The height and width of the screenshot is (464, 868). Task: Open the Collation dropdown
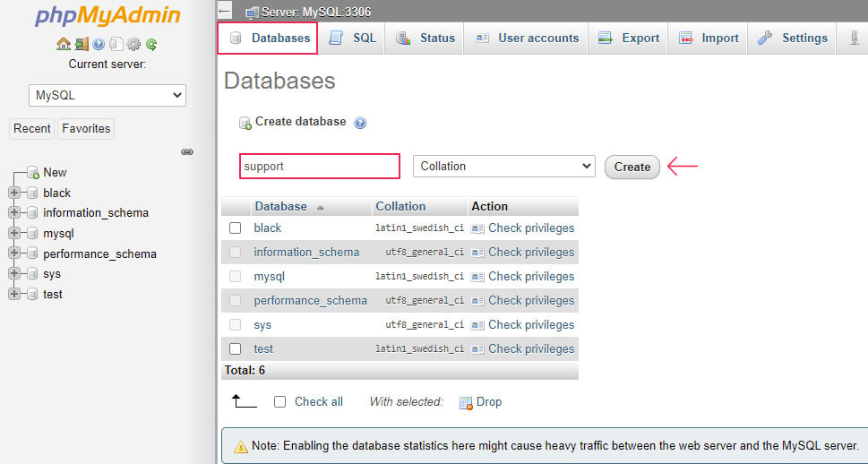click(503, 166)
